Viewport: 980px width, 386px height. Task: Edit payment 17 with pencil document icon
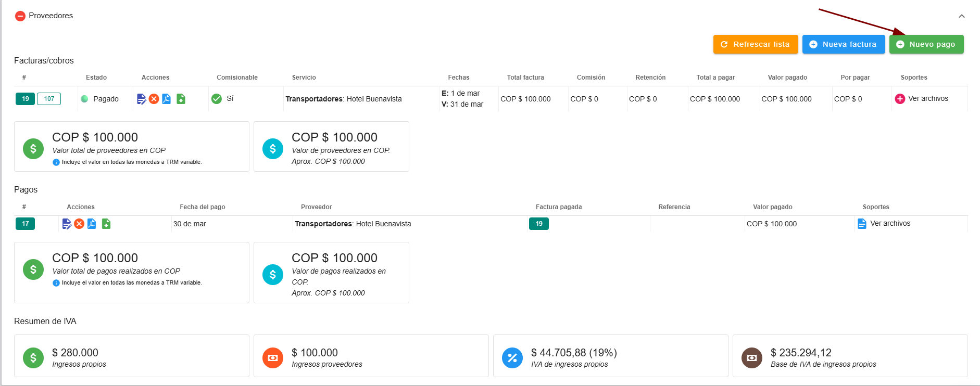pyautogui.click(x=67, y=224)
